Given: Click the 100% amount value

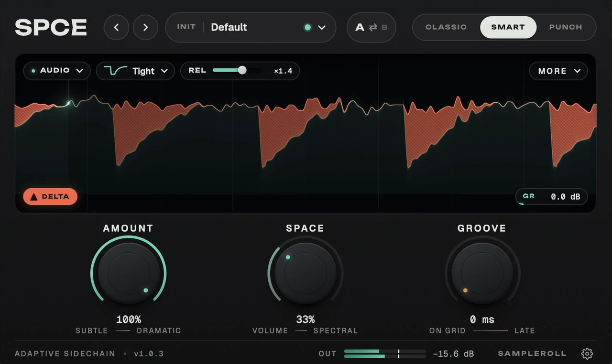Looking at the screenshot, I should (129, 319).
